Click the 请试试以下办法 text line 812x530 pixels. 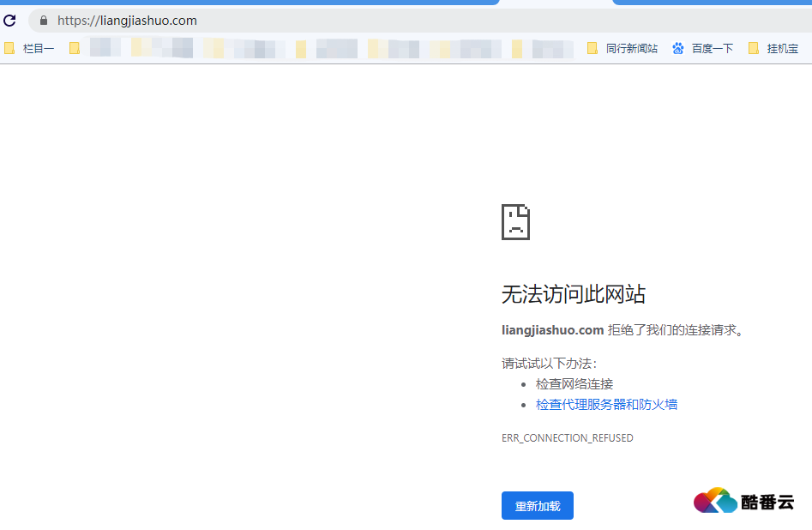point(549,364)
